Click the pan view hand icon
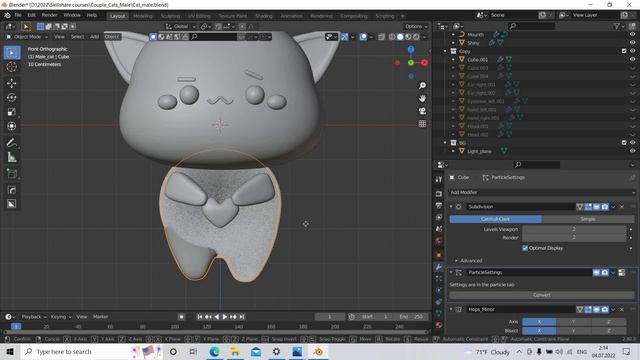The image size is (640, 360). [x=422, y=98]
